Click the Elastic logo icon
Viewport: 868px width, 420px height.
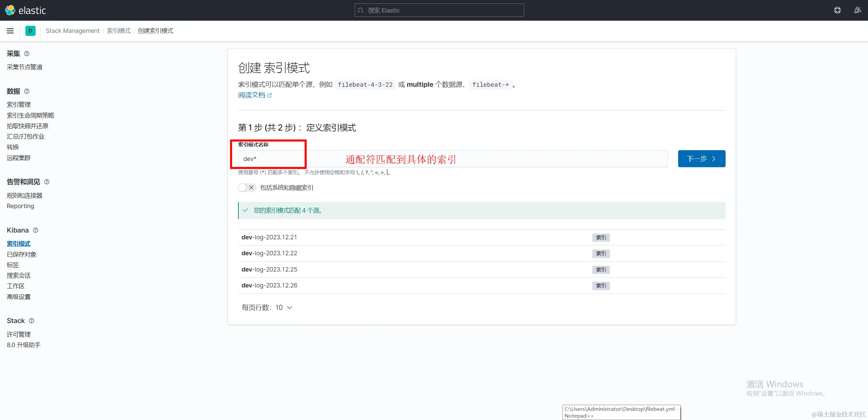[10, 10]
